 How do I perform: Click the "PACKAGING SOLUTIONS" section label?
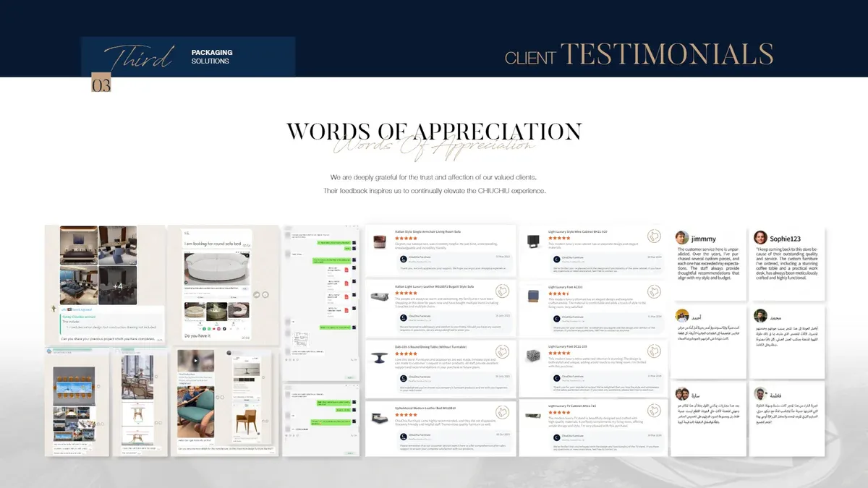(212, 57)
